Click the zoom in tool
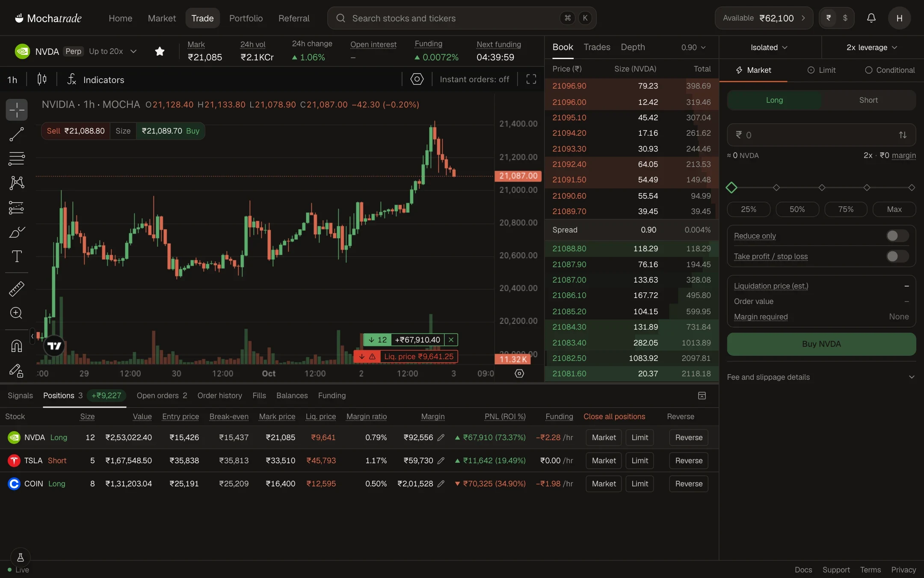The width and height of the screenshot is (924, 578). coord(17,313)
